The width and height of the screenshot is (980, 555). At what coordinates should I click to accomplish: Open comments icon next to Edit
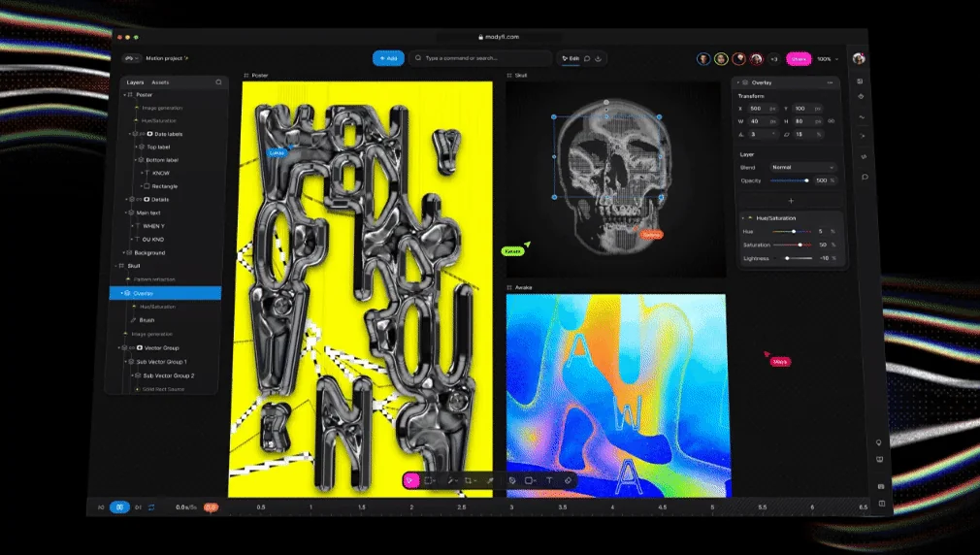pos(587,58)
